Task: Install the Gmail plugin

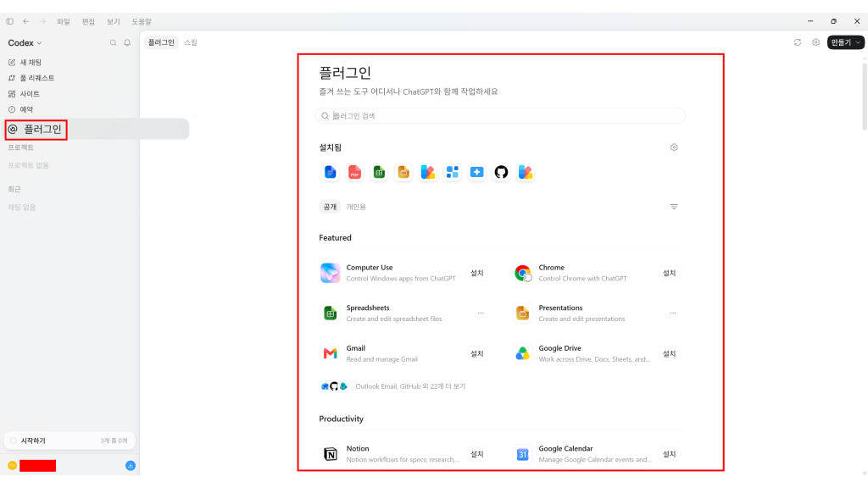Action: (x=476, y=353)
